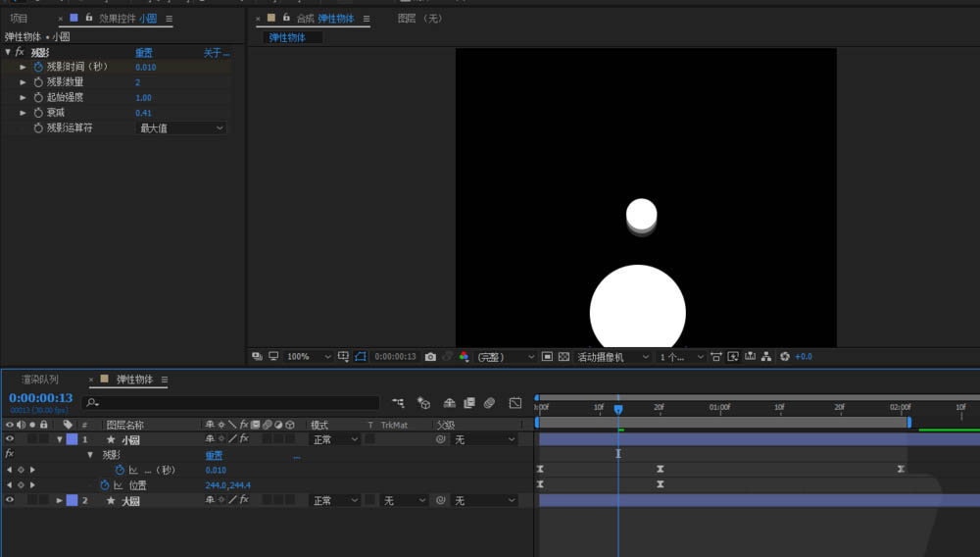Toggle the fx switch on 小圆 layer
The height and width of the screenshot is (557, 980).
tap(244, 439)
